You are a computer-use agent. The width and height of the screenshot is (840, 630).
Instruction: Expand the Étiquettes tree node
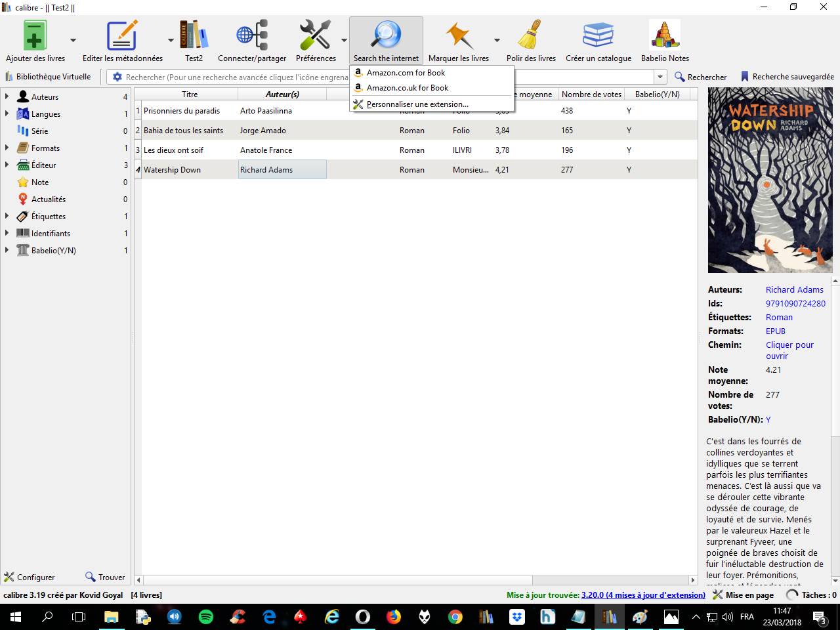point(7,216)
